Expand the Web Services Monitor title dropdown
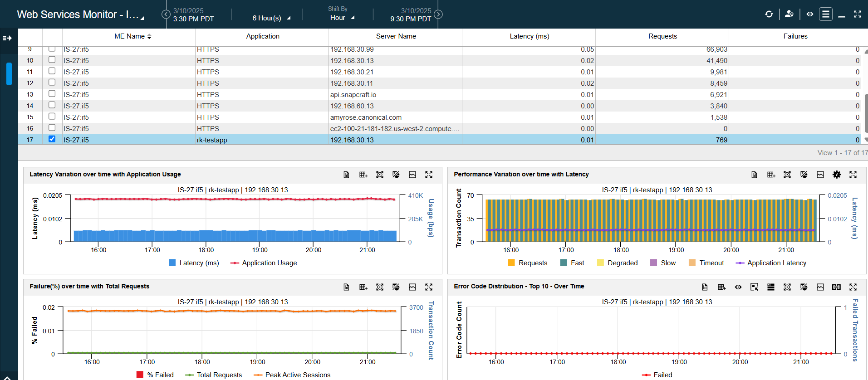The width and height of the screenshot is (868, 380). coord(142,18)
